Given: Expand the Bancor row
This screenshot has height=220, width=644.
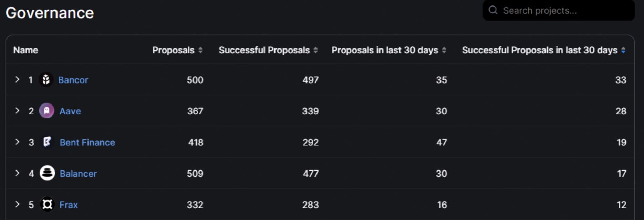Looking at the screenshot, I should (17, 79).
